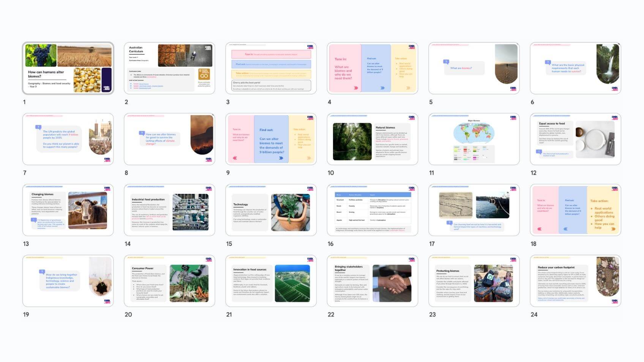Image resolution: width=644 pixels, height=362 pixels.
Task: Select the Industrial food production slide
Action: (x=169, y=210)
